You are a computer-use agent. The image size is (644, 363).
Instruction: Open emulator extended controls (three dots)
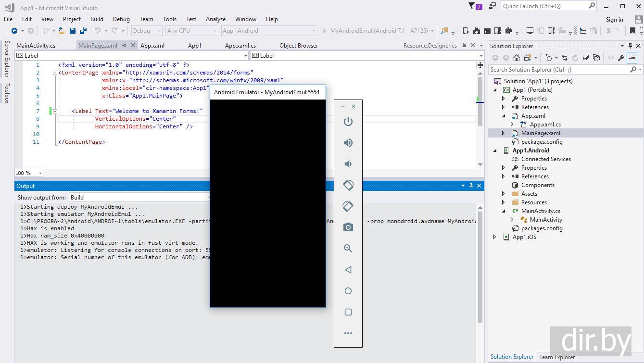pyautogui.click(x=348, y=333)
